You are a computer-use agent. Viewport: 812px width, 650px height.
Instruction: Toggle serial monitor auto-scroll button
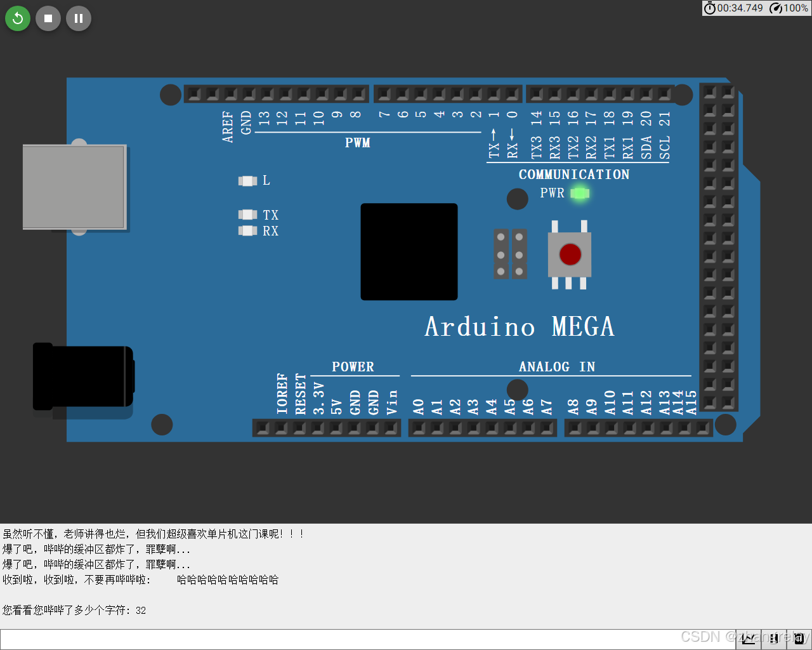(774, 639)
